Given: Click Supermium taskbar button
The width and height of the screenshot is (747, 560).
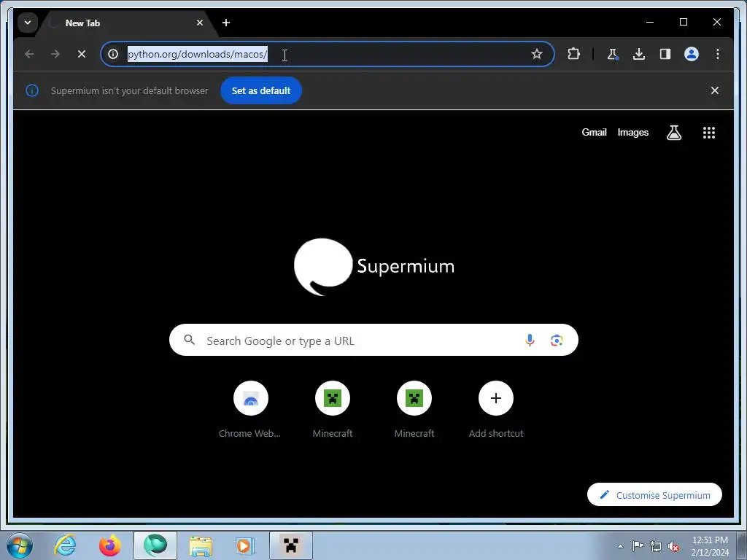Looking at the screenshot, I should 155,545.
